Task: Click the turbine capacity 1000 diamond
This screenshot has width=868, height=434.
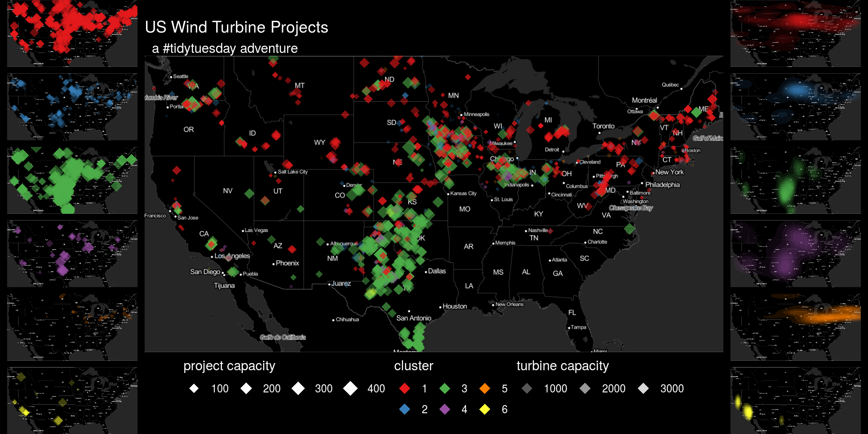Action: 527,388
